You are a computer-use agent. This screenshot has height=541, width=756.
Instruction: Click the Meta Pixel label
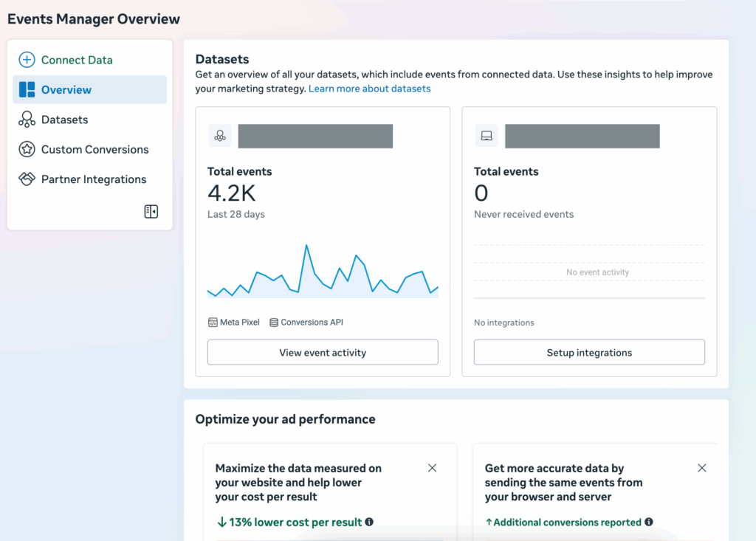click(x=240, y=323)
